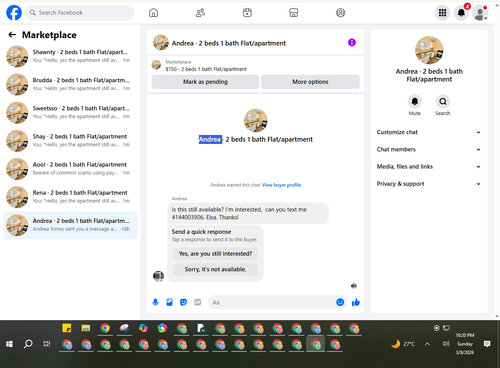The height and width of the screenshot is (368, 500).
Task: Click the purple conversation info icon
Action: [x=352, y=42]
